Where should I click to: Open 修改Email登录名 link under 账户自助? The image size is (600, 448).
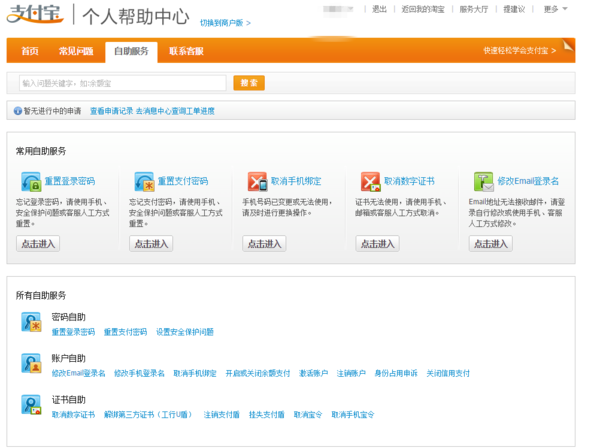78,373
